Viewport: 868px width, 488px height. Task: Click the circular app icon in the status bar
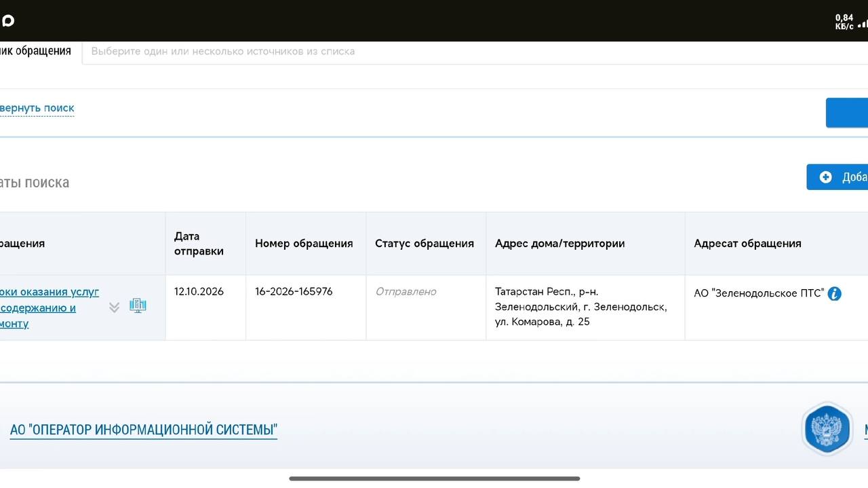[x=7, y=20]
